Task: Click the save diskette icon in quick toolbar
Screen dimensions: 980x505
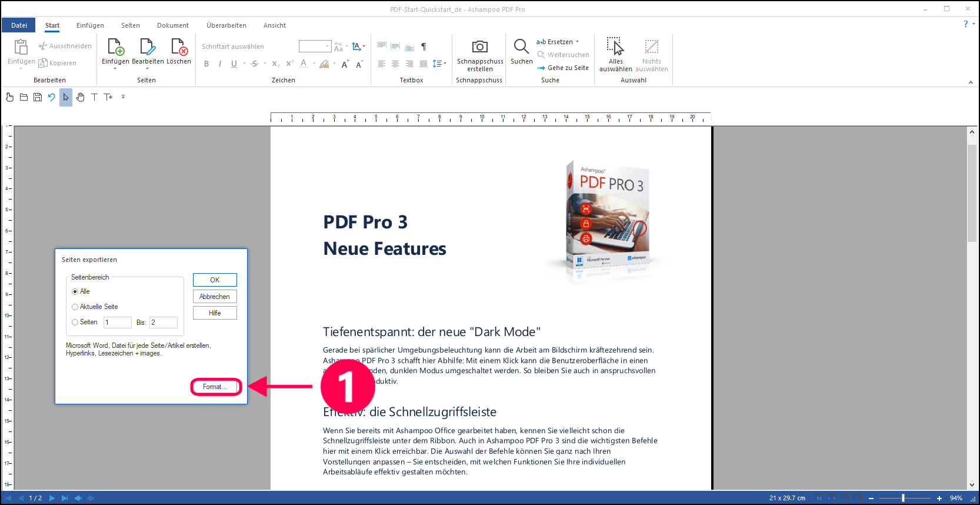Action: pos(38,97)
